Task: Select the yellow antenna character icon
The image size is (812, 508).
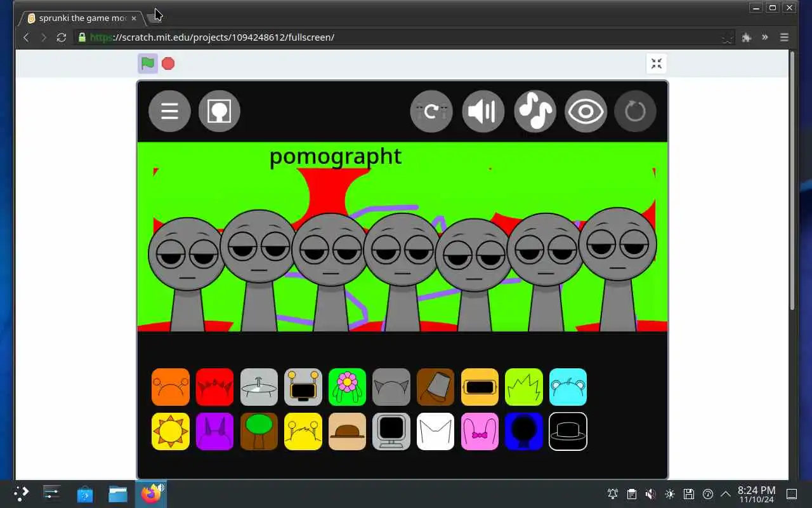Action: 303,431
